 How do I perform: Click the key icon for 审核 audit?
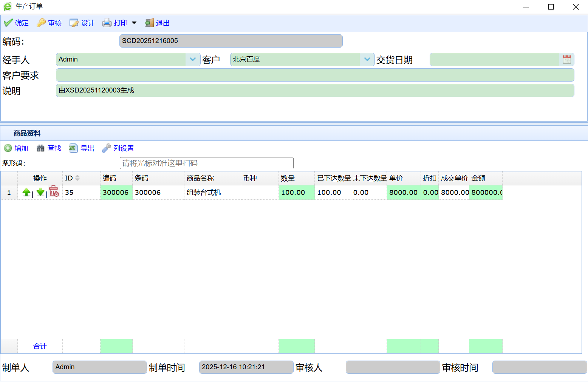pyautogui.click(x=41, y=23)
